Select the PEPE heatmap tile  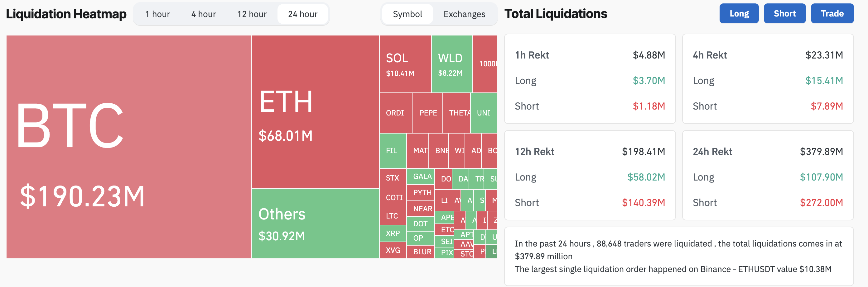point(427,113)
